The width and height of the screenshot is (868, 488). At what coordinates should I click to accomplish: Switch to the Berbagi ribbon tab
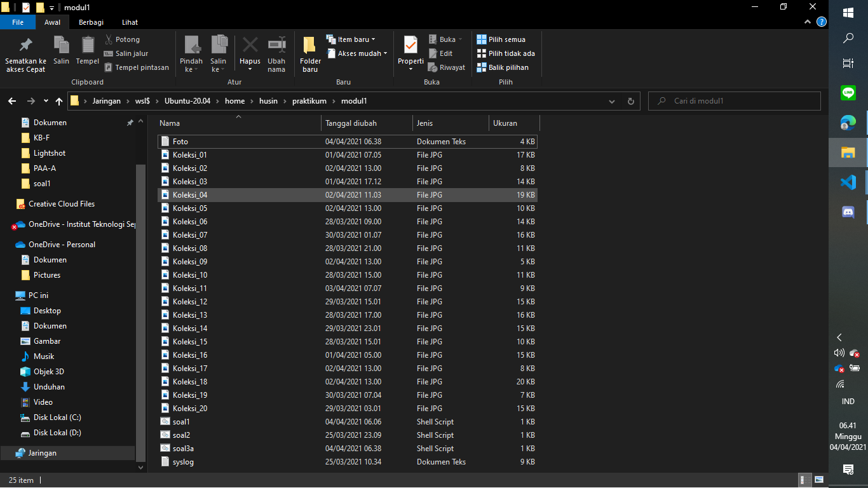(x=91, y=22)
